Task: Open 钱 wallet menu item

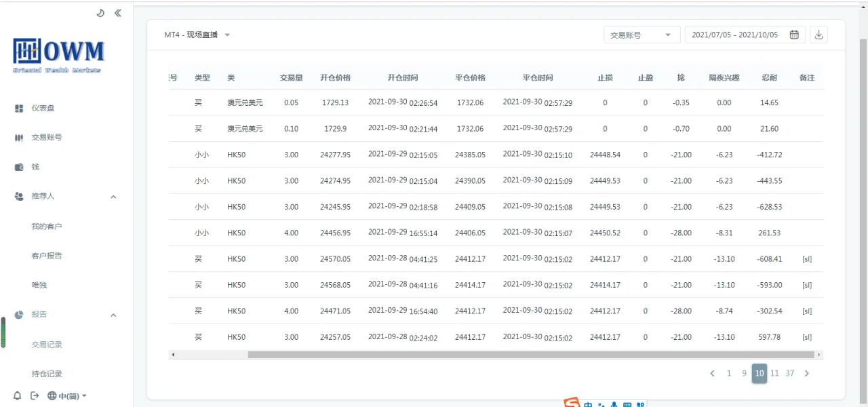Action: 35,167
